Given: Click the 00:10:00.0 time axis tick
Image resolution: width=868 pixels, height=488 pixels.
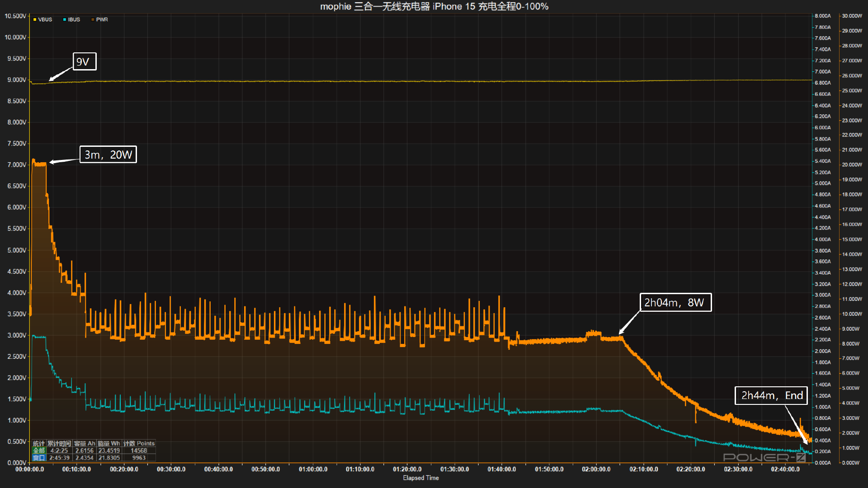Looking at the screenshot, I should [77, 469].
